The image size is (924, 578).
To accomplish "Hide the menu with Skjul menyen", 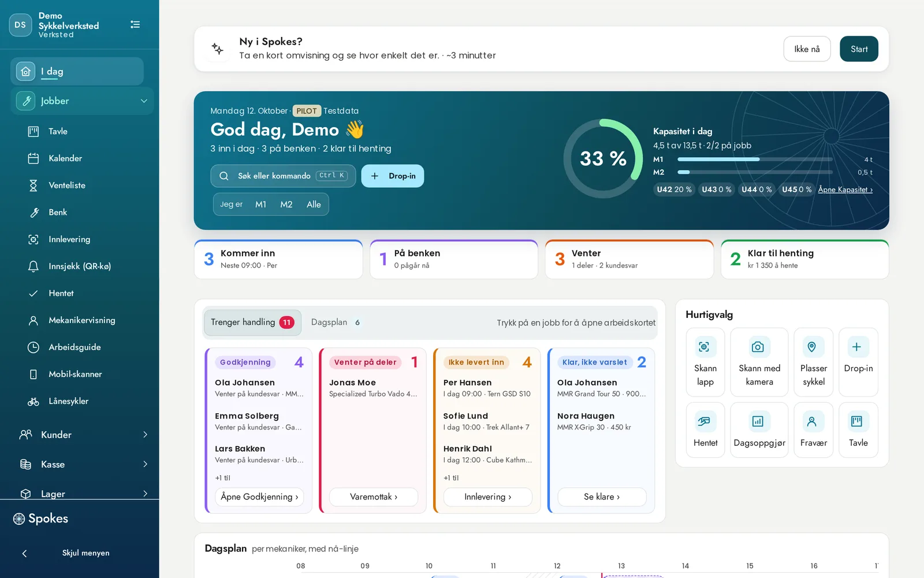I will pyautogui.click(x=80, y=553).
